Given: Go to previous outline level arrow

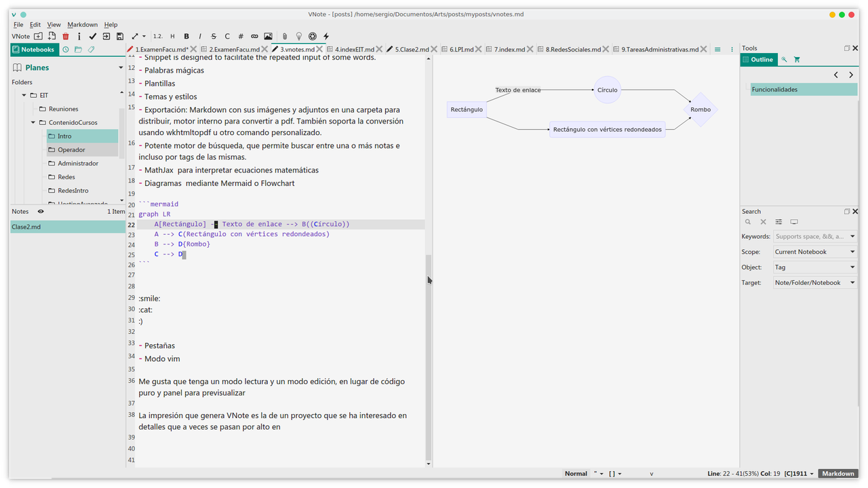Looking at the screenshot, I should coord(836,75).
